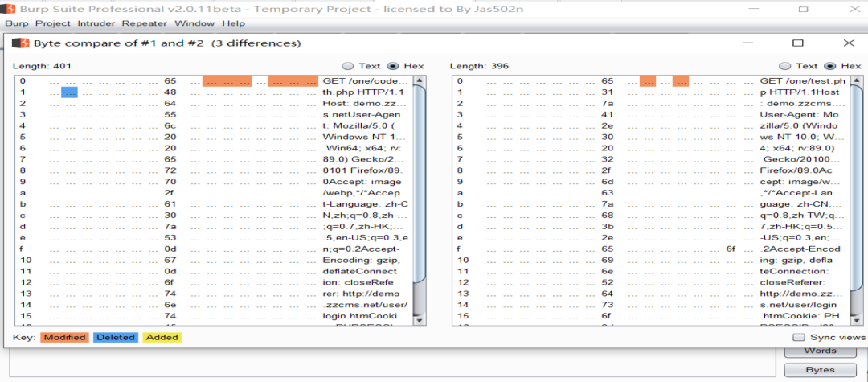Click the Modified color key swatch
Viewport: 868px width, 382px height.
coord(64,337)
